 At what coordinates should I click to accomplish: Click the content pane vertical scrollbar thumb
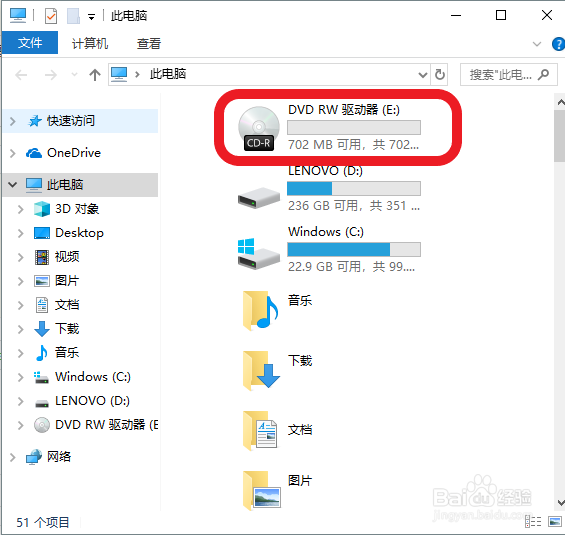click(560, 136)
